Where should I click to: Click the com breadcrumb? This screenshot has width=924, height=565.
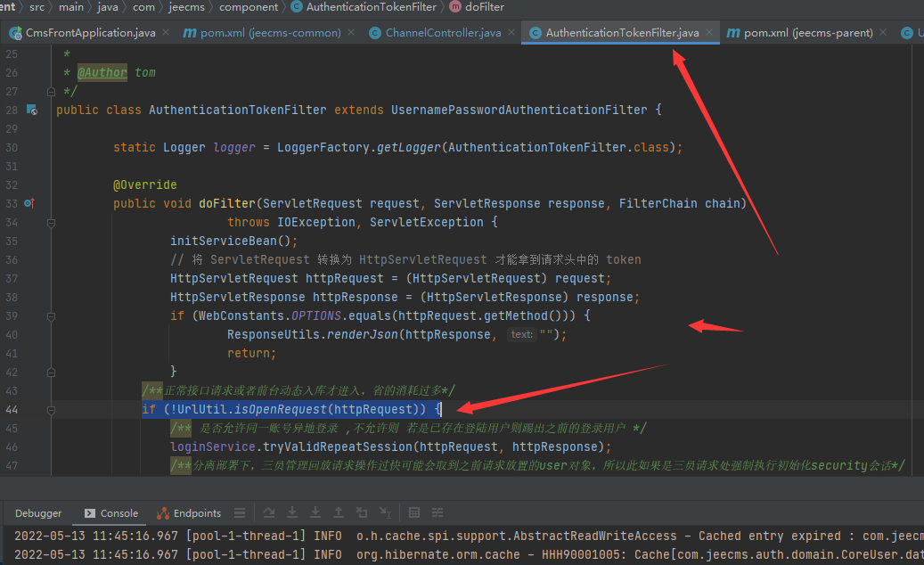tap(143, 7)
